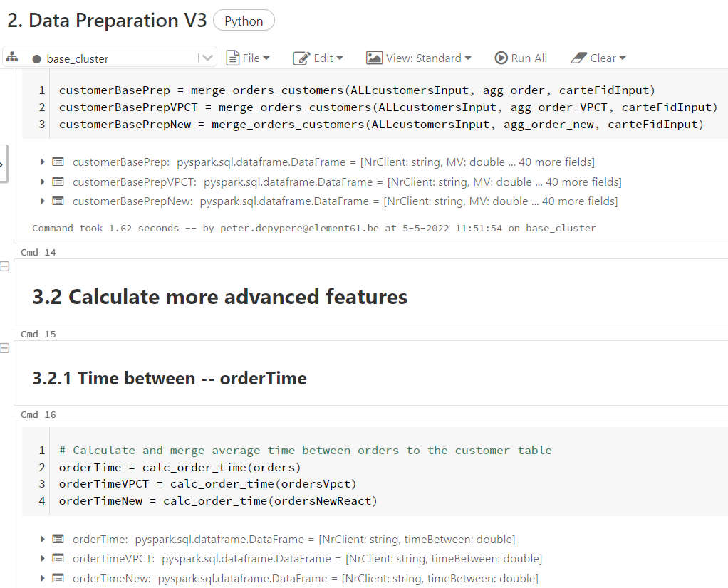Expand the orderTimeNew result row
The width and height of the screenshot is (728, 588).
pyautogui.click(x=41, y=578)
